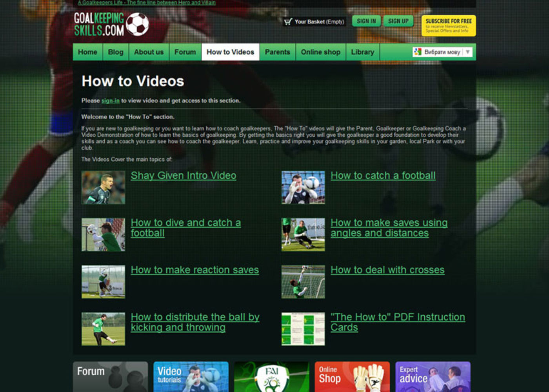Select the PDF Instruction Cards thumbnail
Viewport: 549px width, 392px height.
303,329
